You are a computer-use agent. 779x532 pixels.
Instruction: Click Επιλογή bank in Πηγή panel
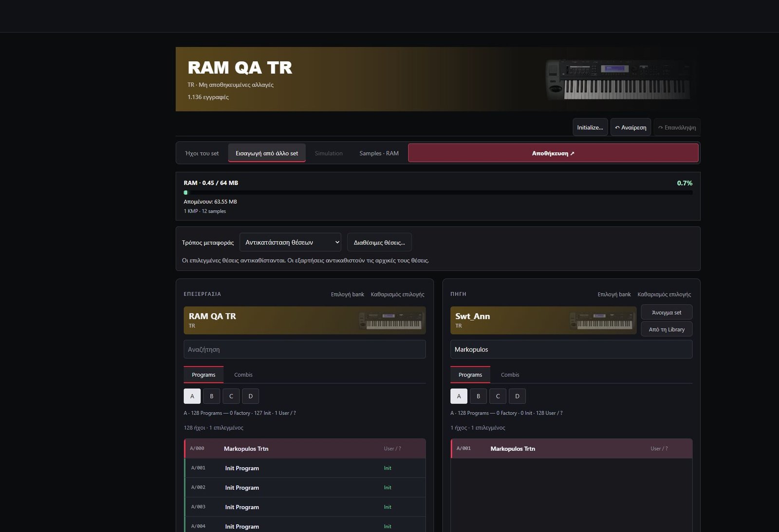coord(614,294)
